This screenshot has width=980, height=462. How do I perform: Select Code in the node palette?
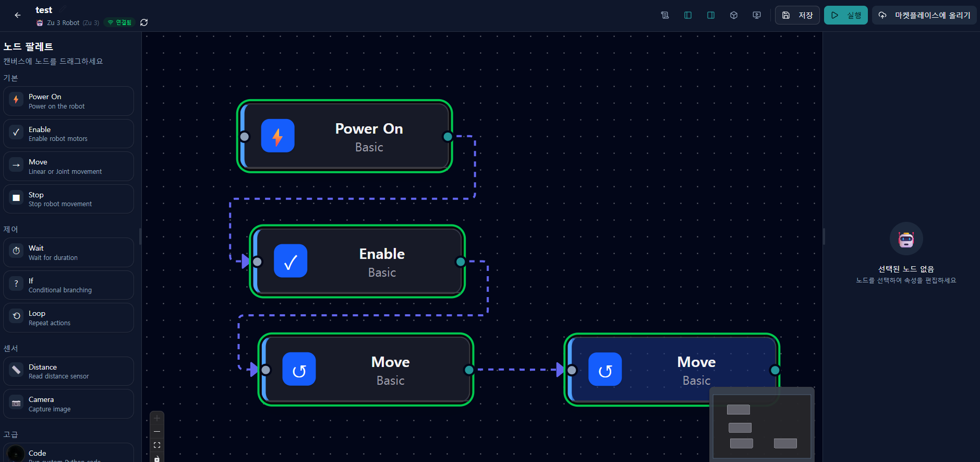click(68, 453)
